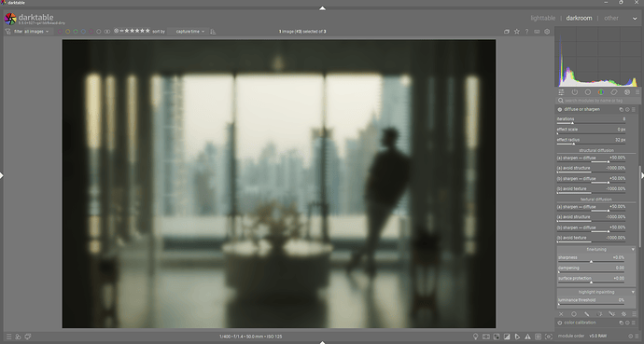Select drawn mask blending mode
Viewport: 644px width, 344px height.
[586, 314]
